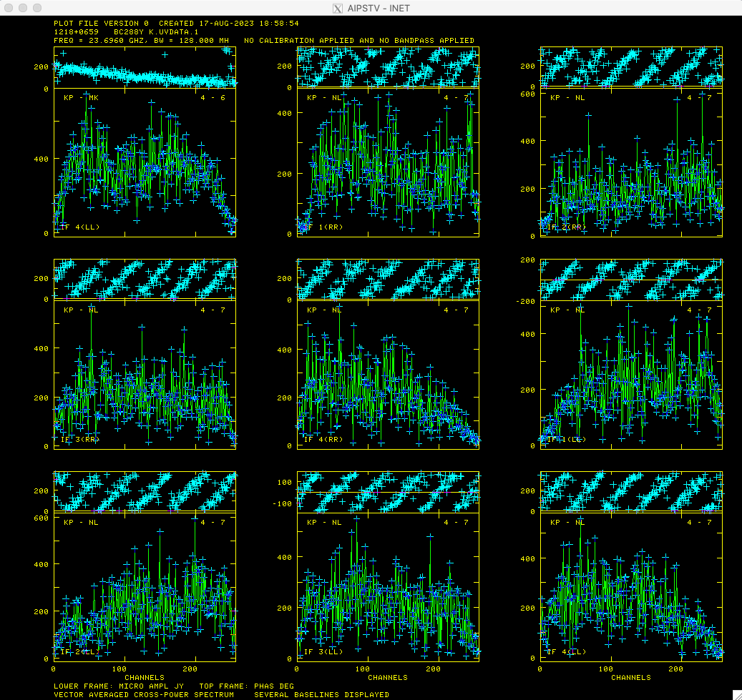
Task: Select the IF 1(RR) amplitude plot
Action: click(x=388, y=164)
